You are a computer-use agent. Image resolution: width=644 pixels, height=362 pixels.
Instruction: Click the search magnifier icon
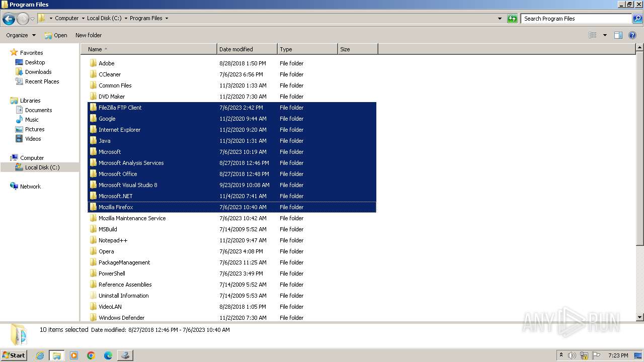[x=637, y=19]
